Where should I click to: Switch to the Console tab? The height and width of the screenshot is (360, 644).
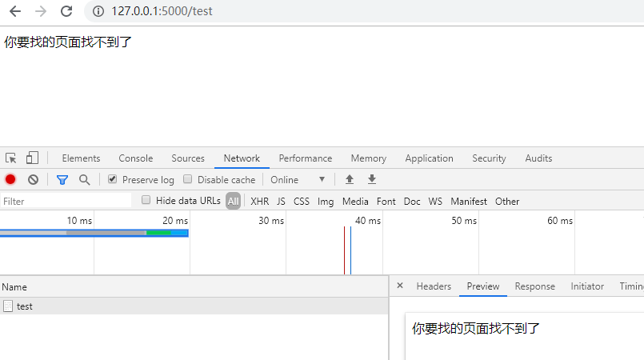[x=135, y=158]
